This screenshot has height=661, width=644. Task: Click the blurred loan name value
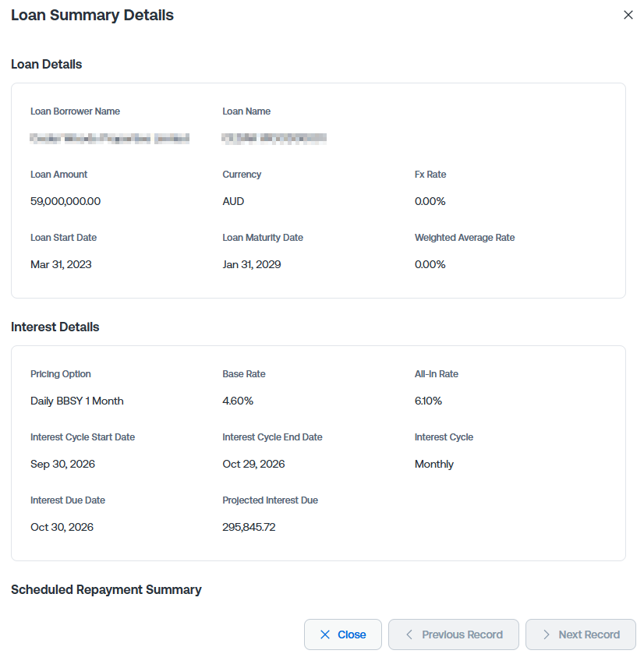pyautogui.click(x=274, y=138)
